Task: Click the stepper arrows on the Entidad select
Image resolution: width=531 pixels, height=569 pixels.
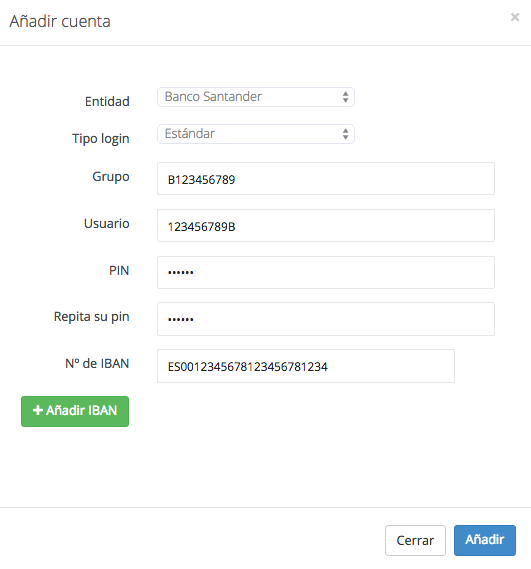Action: [x=345, y=97]
